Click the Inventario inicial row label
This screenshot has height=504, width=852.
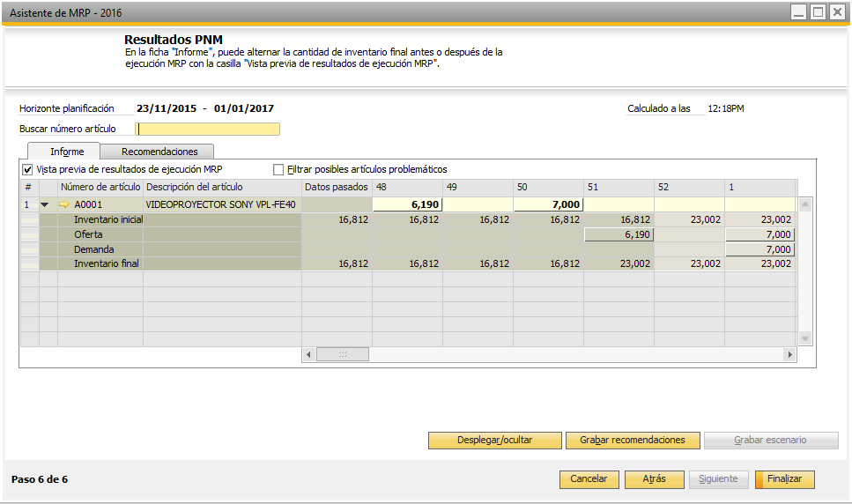108,220
